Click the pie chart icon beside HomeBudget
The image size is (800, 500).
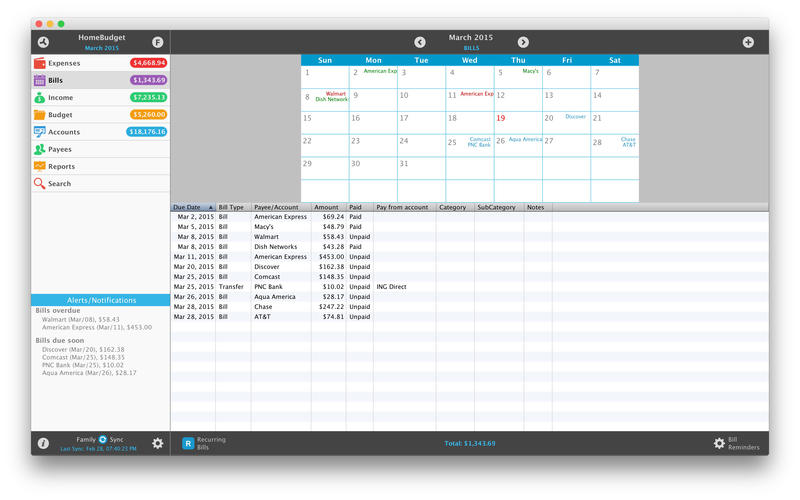click(43, 42)
